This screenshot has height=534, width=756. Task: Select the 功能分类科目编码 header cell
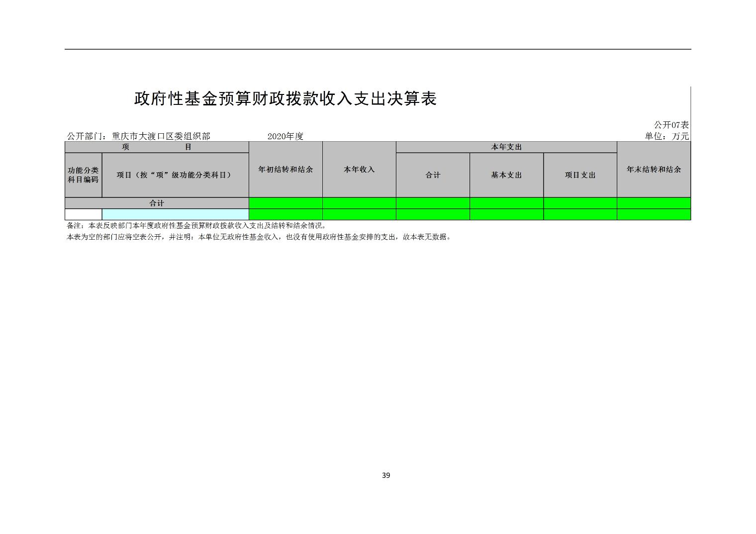click(x=83, y=175)
